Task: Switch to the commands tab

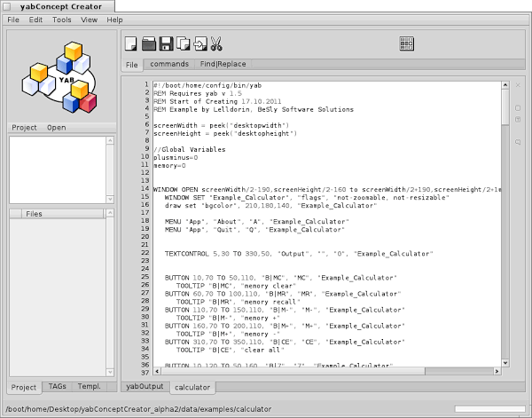Action: pyautogui.click(x=168, y=65)
